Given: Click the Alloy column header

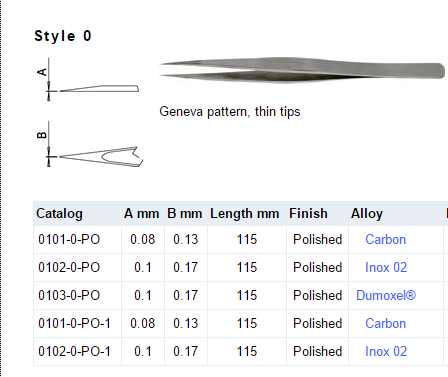Looking at the screenshot, I should click(367, 214).
